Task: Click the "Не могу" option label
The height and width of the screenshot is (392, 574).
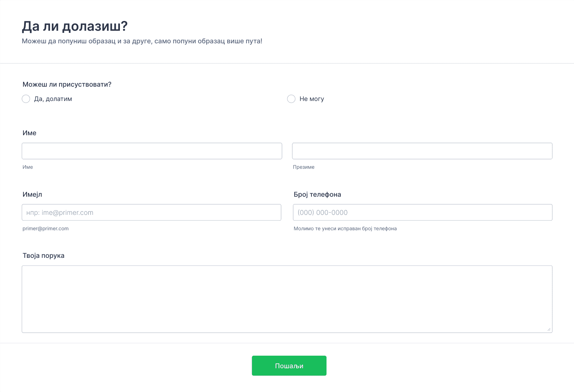Action: (312, 99)
